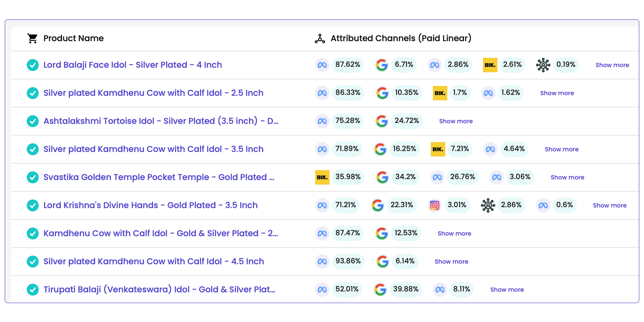Expand Show more for Lord Balaji Face Idol
644x322 pixels.
click(612, 65)
